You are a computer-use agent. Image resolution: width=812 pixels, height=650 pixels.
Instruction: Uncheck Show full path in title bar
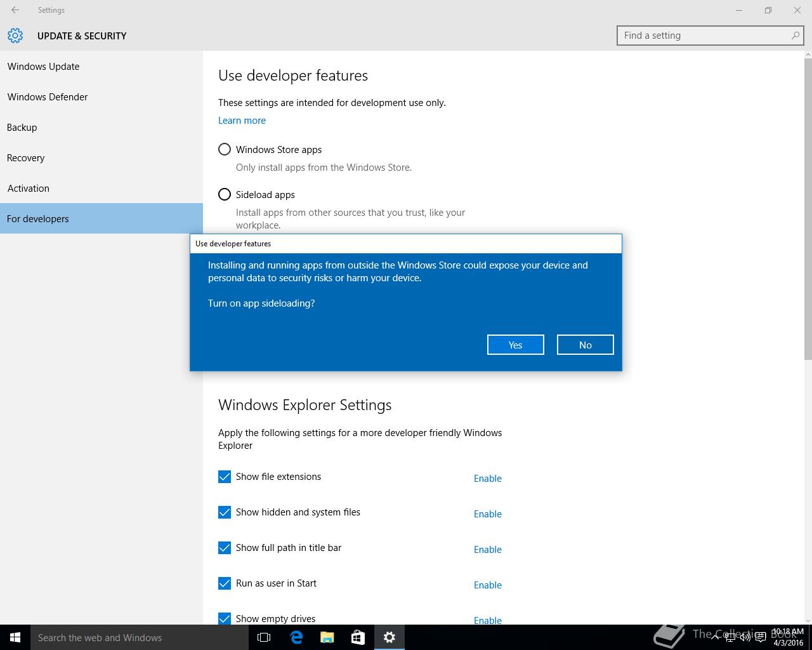[225, 548]
